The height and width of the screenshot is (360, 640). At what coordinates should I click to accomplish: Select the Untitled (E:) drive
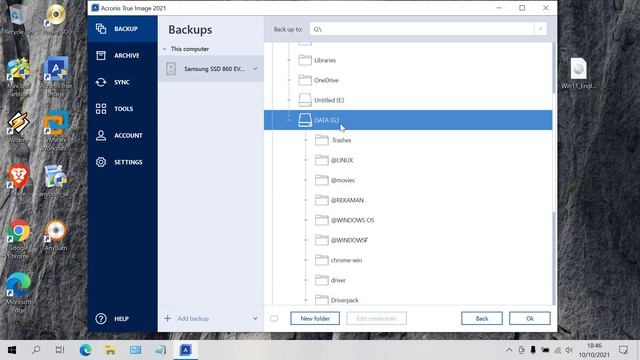[329, 100]
